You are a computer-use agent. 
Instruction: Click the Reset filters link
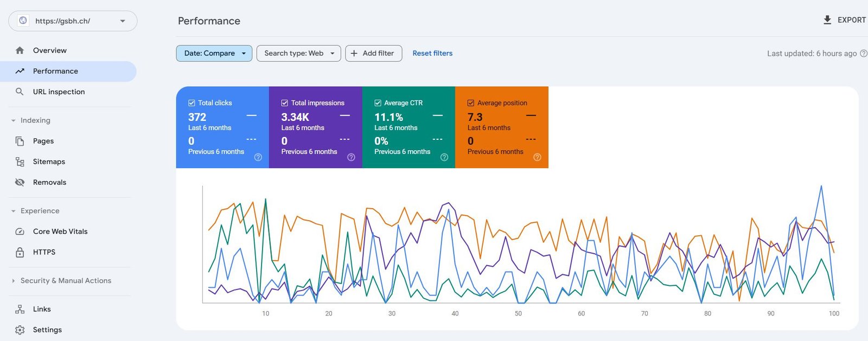(x=432, y=53)
